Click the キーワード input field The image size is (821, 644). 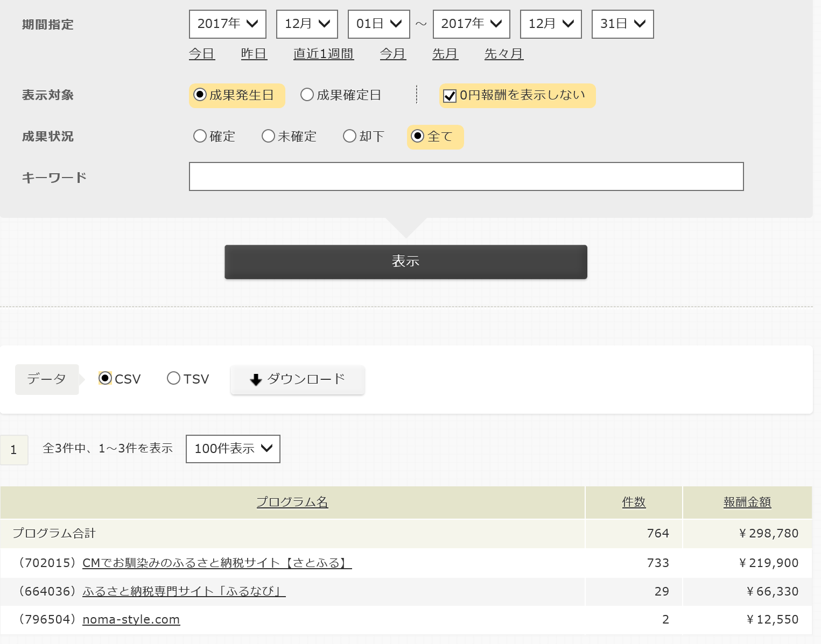point(466,176)
